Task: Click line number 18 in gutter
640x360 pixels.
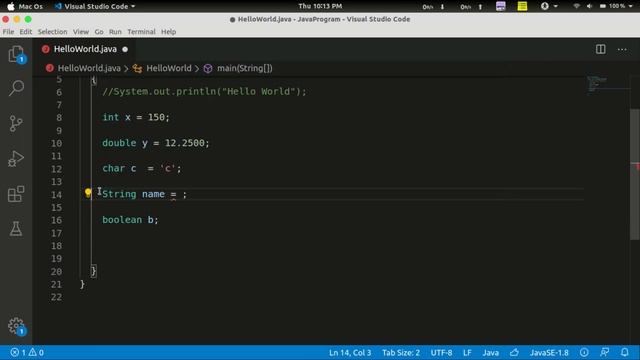Action: [56, 246]
